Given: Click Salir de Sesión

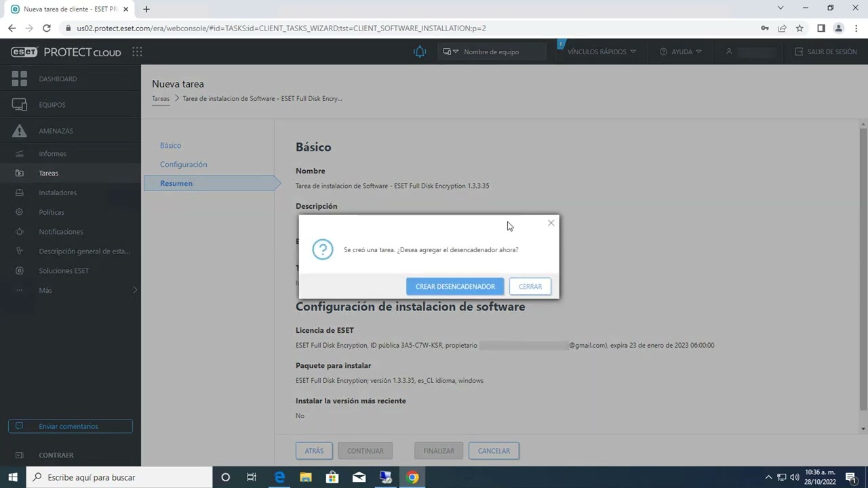Looking at the screenshot, I should [826, 52].
